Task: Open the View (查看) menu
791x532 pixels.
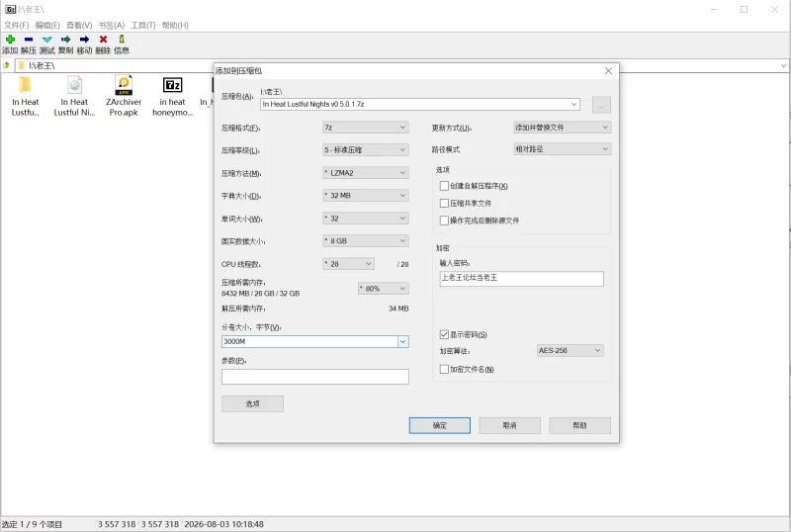Action: (79, 26)
